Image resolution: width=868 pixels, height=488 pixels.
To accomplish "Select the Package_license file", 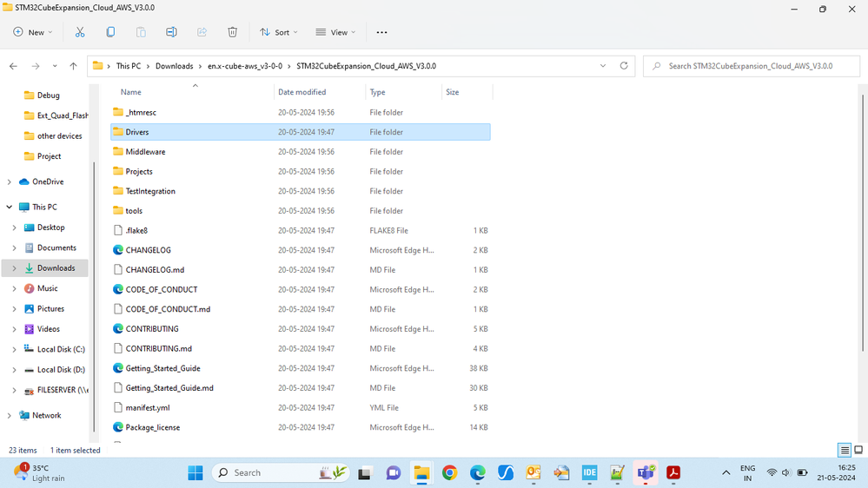I will 301,427.
